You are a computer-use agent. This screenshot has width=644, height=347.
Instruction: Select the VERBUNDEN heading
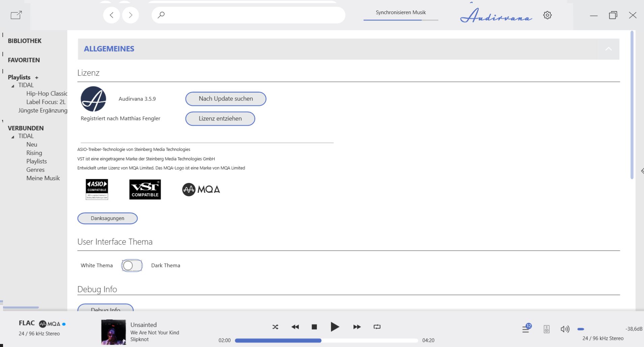(x=26, y=128)
